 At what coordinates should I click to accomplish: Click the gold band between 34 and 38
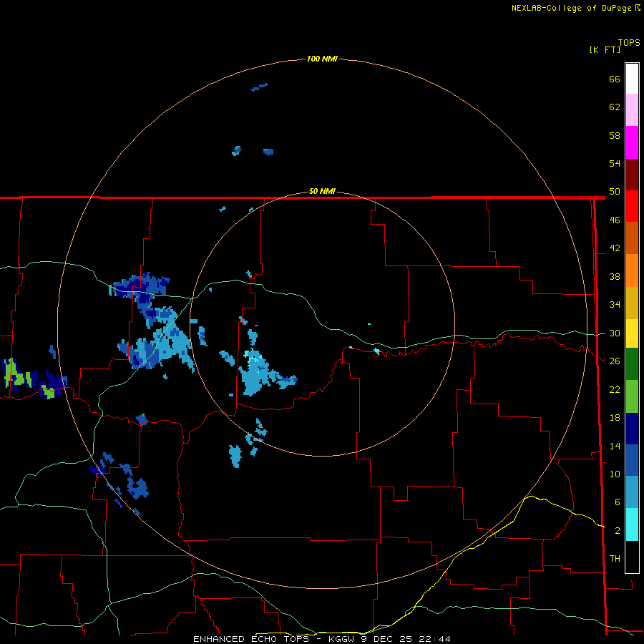632,303
